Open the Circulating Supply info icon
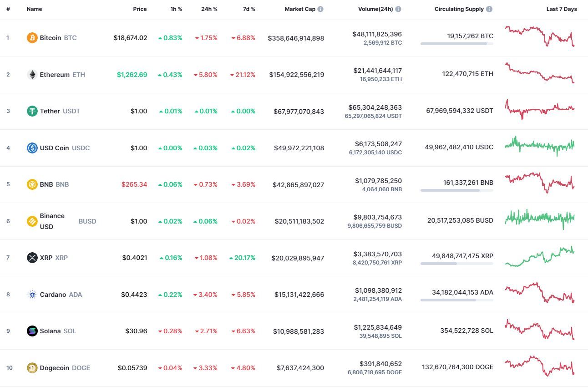The width and height of the screenshot is (588, 392). point(489,9)
